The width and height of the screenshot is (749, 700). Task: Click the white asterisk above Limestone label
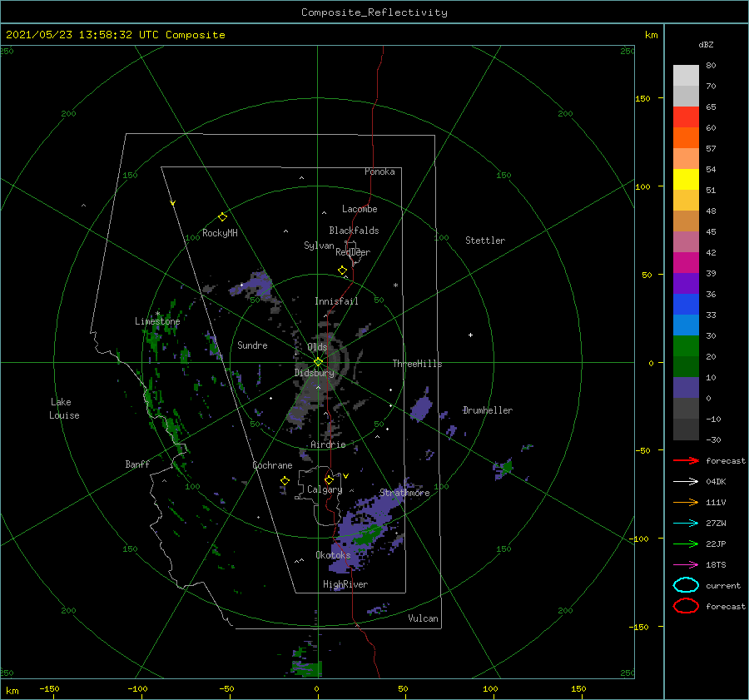coord(157,314)
